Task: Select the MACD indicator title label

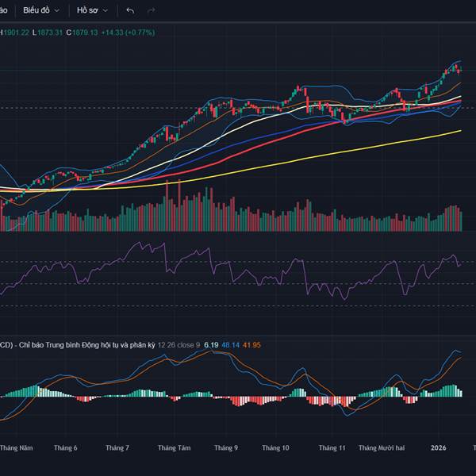Action: coord(79,345)
